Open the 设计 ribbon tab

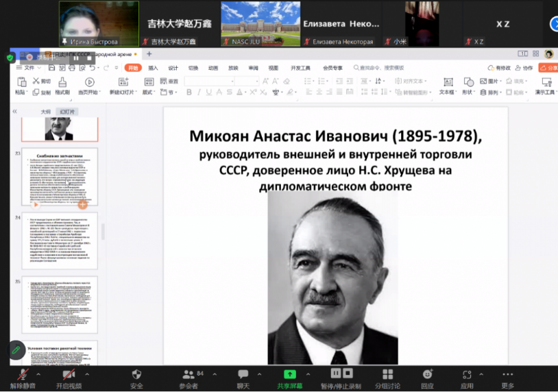173,68
